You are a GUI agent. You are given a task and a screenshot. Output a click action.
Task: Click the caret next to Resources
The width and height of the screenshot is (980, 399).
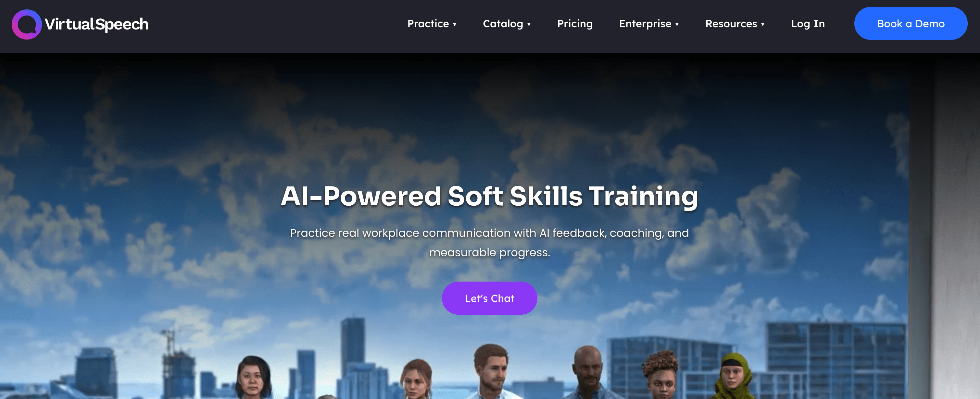(763, 24)
